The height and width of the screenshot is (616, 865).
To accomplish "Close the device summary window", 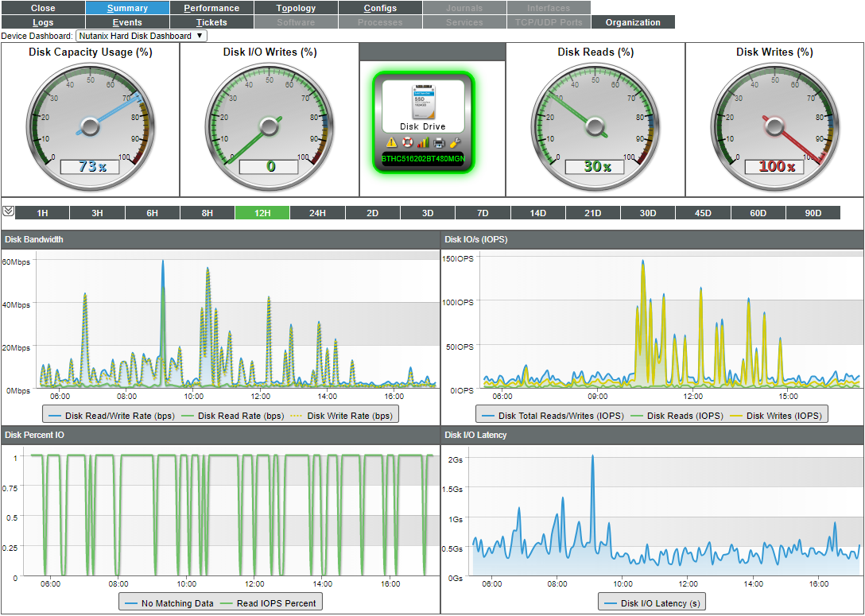I will 43,8.
